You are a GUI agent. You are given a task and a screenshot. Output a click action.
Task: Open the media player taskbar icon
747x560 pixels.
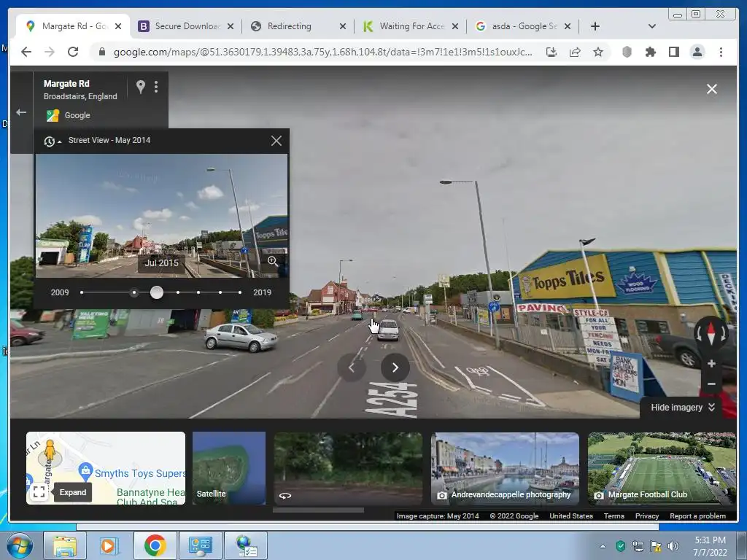108,545
